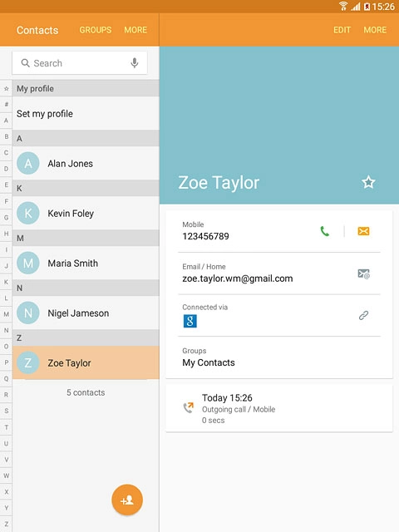Click the My profile section header
This screenshot has width=399, height=532.
click(86, 89)
